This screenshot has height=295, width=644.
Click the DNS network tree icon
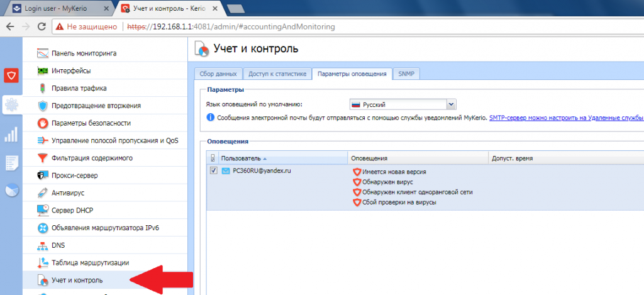pos(43,246)
